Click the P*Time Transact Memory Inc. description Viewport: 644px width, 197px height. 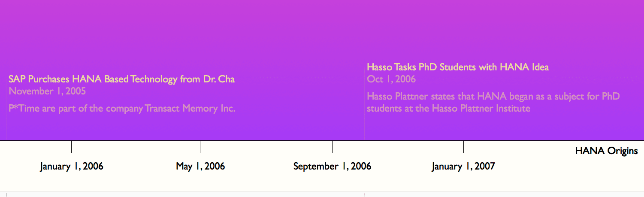pos(122,108)
